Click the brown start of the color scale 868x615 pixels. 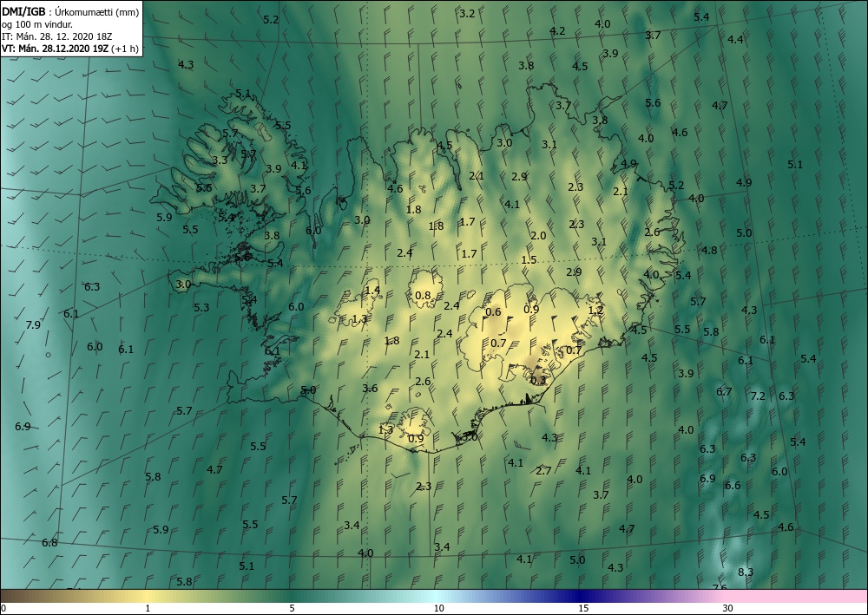click(x=16, y=596)
